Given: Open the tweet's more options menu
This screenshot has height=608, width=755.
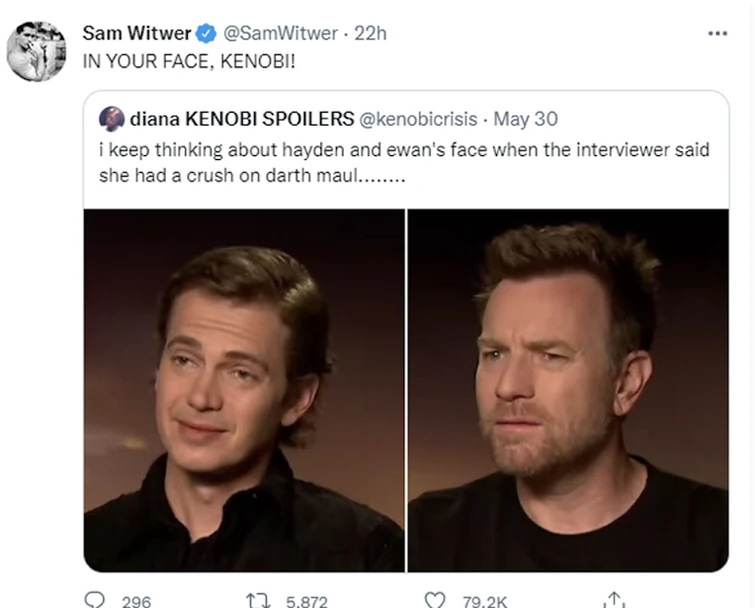Looking at the screenshot, I should (717, 33).
